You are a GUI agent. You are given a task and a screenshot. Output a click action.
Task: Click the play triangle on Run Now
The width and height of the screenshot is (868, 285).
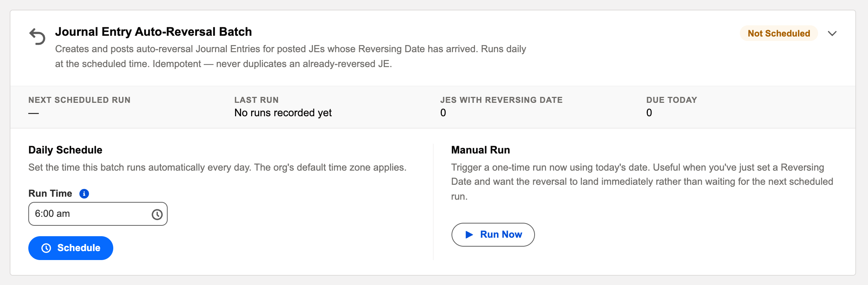click(469, 235)
